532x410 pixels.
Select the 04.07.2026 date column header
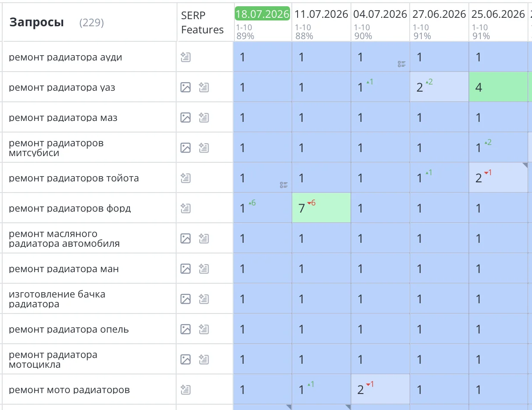click(380, 14)
